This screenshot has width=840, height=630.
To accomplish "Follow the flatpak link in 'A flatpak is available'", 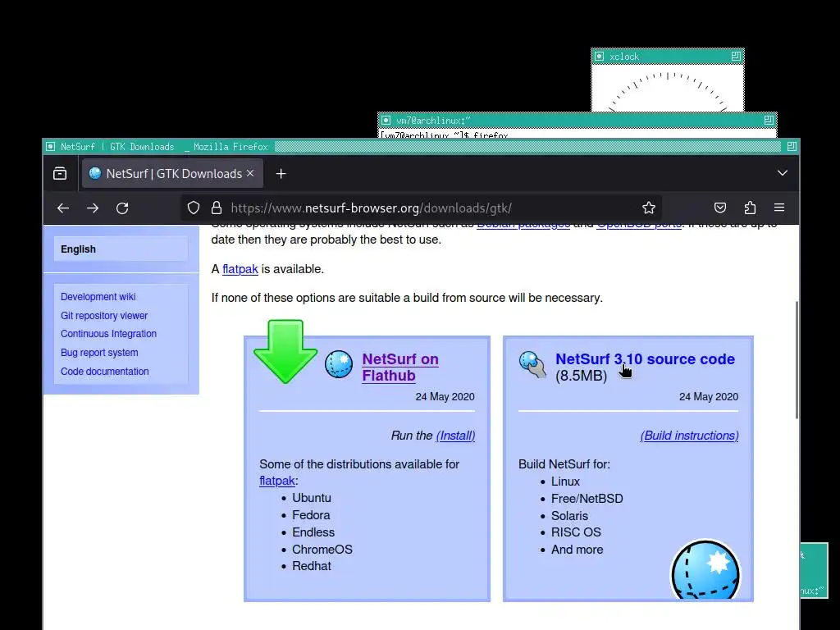I will pyautogui.click(x=240, y=269).
